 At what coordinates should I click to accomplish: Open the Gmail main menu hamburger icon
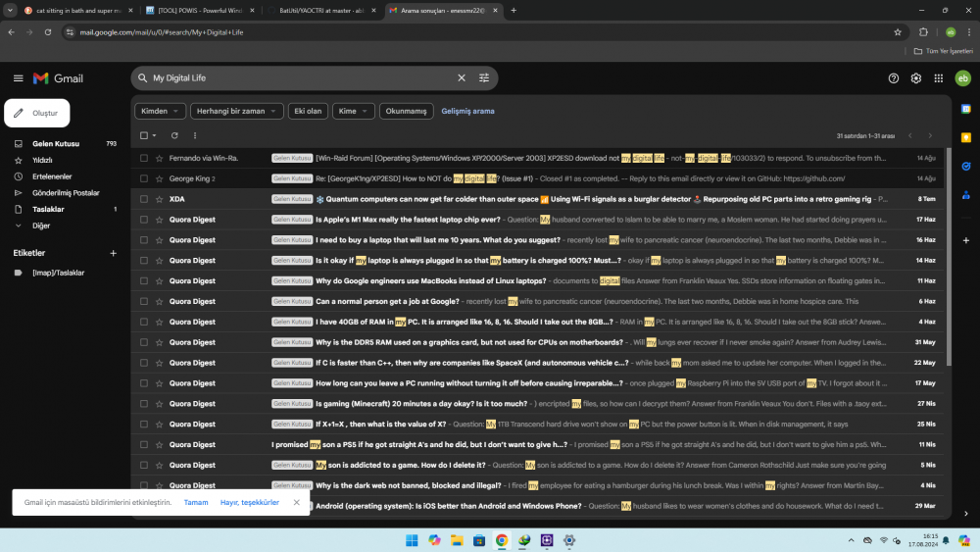pyautogui.click(x=18, y=78)
